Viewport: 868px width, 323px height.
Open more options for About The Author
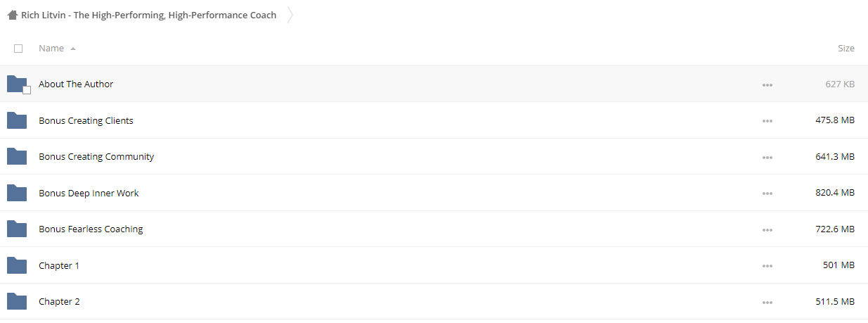click(x=767, y=84)
